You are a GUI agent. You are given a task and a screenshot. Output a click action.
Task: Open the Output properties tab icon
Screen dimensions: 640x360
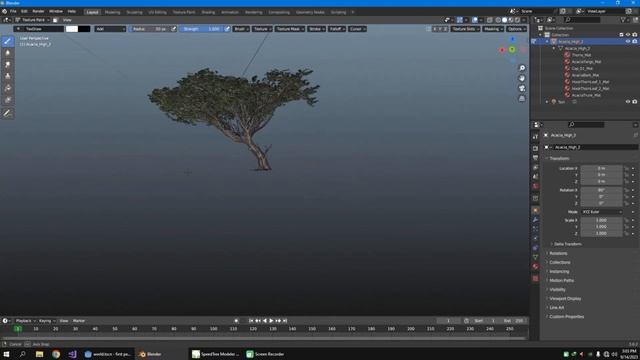click(535, 157)
